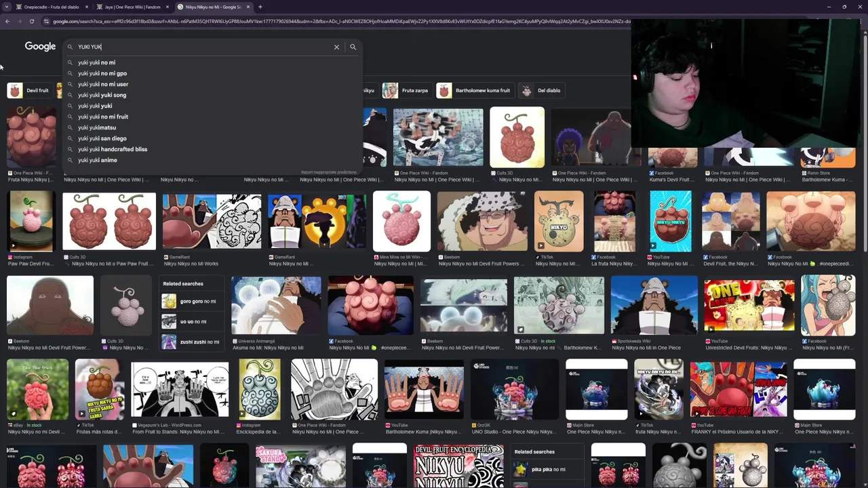Click the magnifier search submit icon
This screenshot has height=488, width=868.
tap(353, 47)
